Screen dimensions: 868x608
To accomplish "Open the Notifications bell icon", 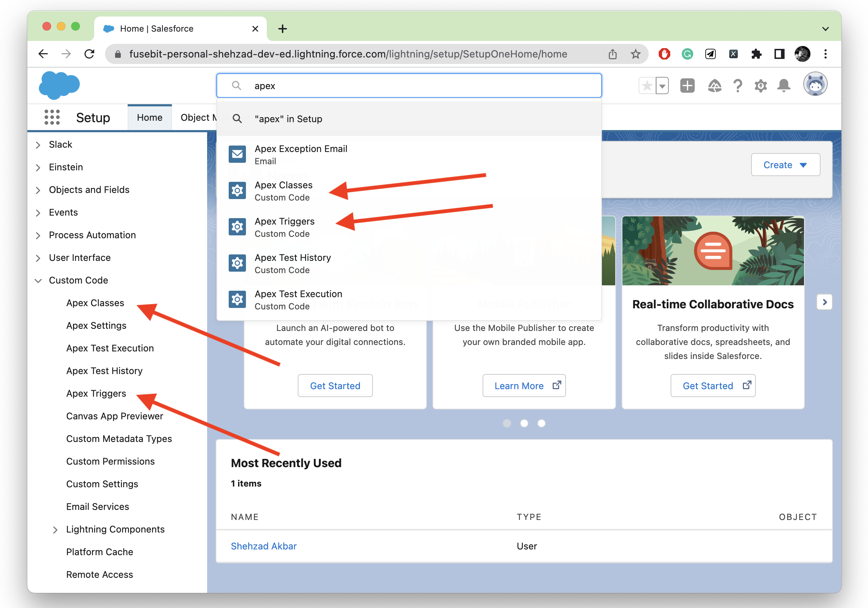I will pyautogui.click(x=784, y=86).
